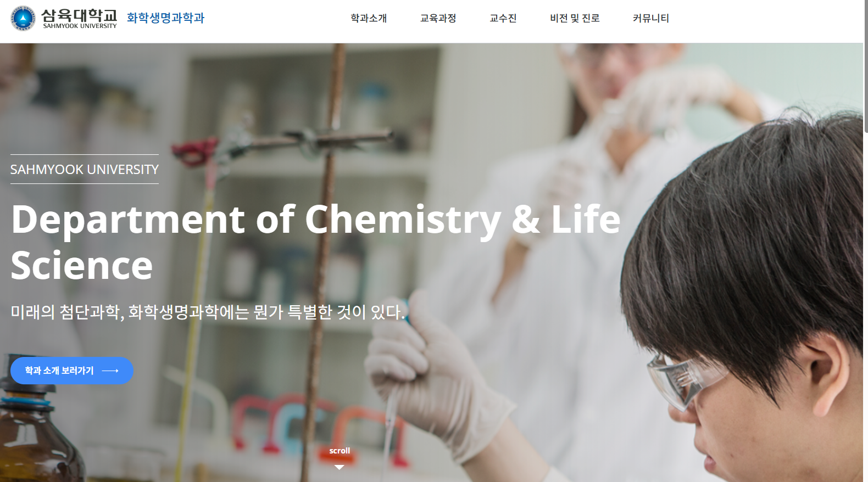
Task: Click the vertical page scrollbar thumb
Action: 866,66
